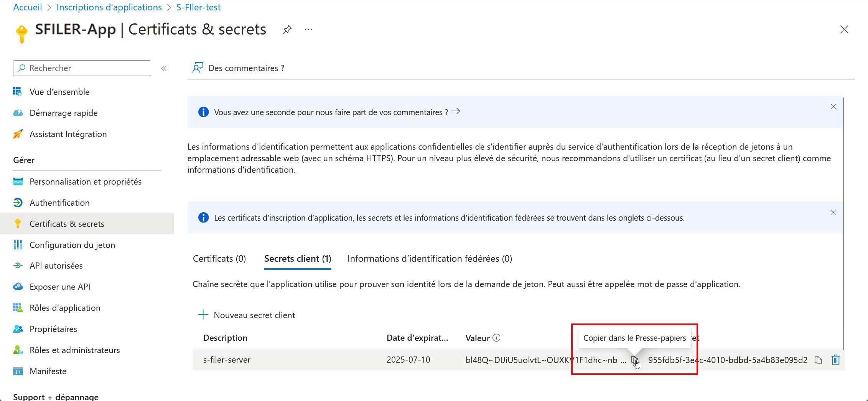Go to Inscriptions d'applications breadcrumb
868x401 pixels.
(109, 7)
